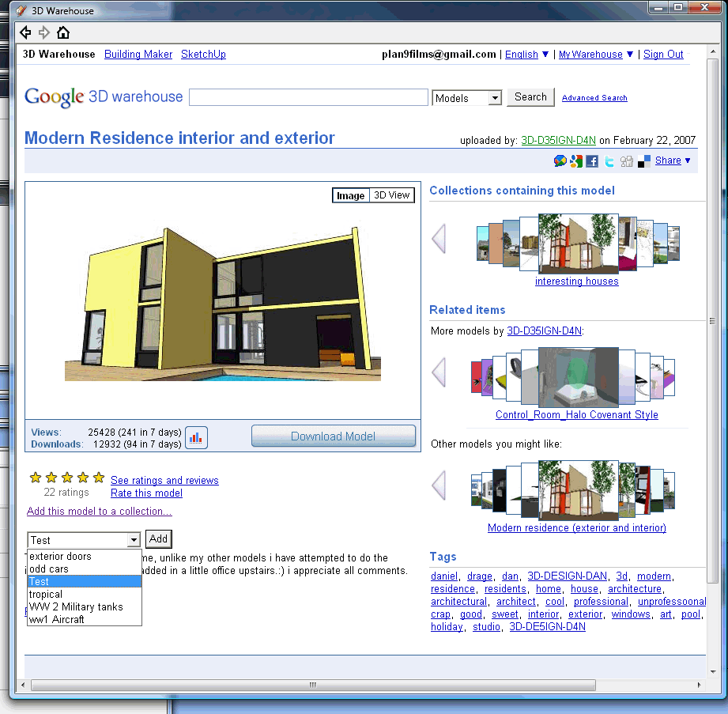Select WW 2 Military tanks from the list

pos(66,606)
